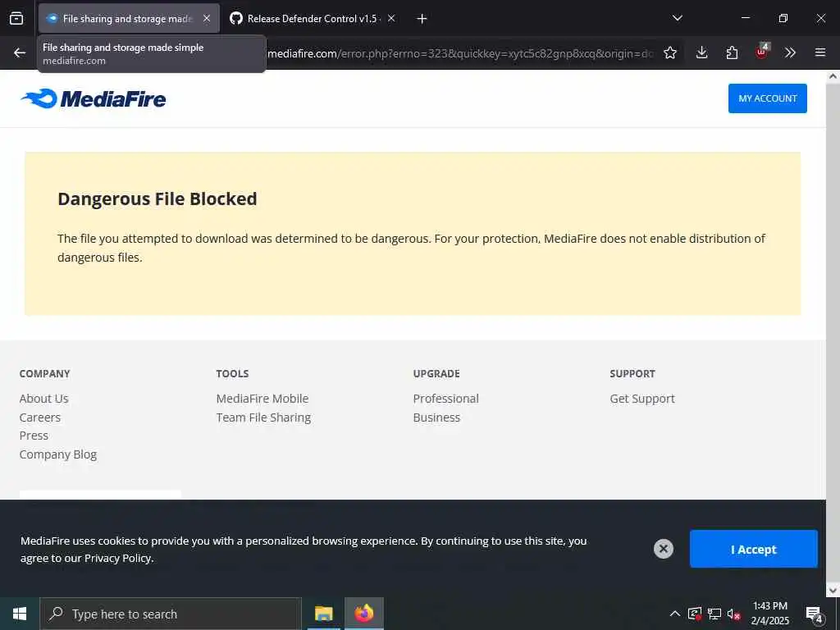Open the uBlock Origin extension icon

(x=762, y=52)
